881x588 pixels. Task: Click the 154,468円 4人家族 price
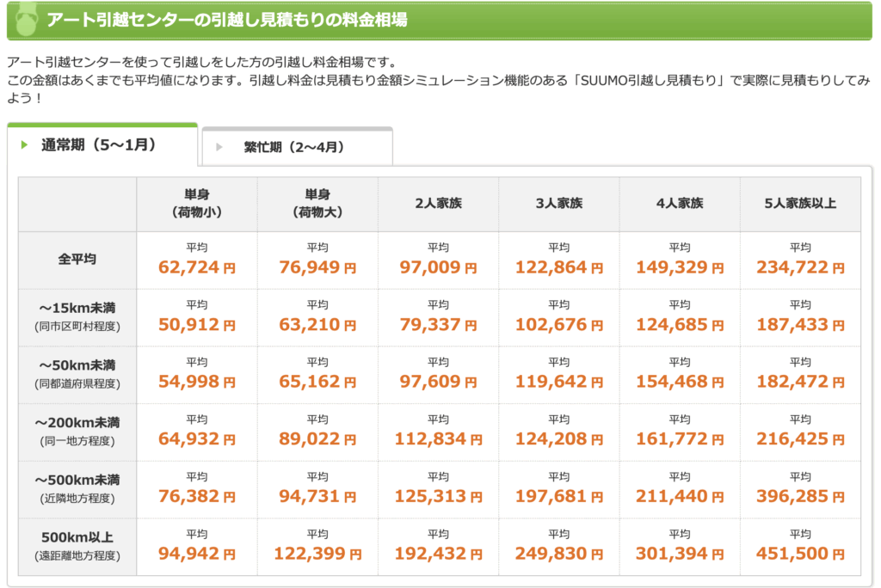[680, 382]
